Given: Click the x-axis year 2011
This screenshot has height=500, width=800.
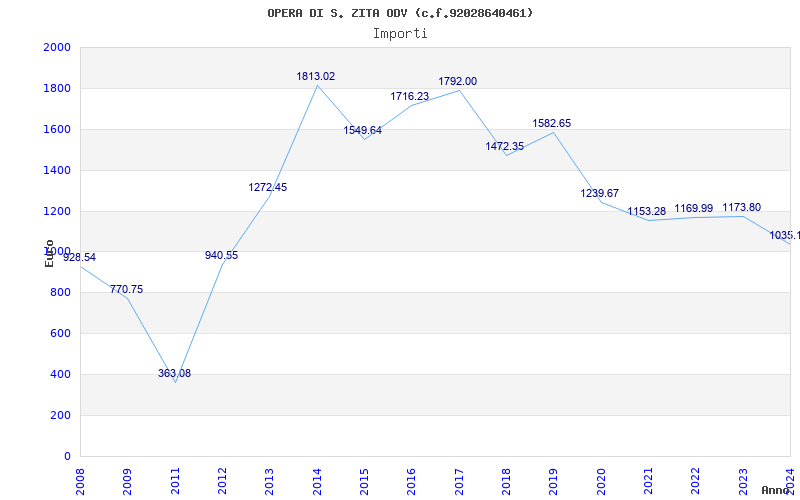Looking at the screenshot, I should coord(175,482).
